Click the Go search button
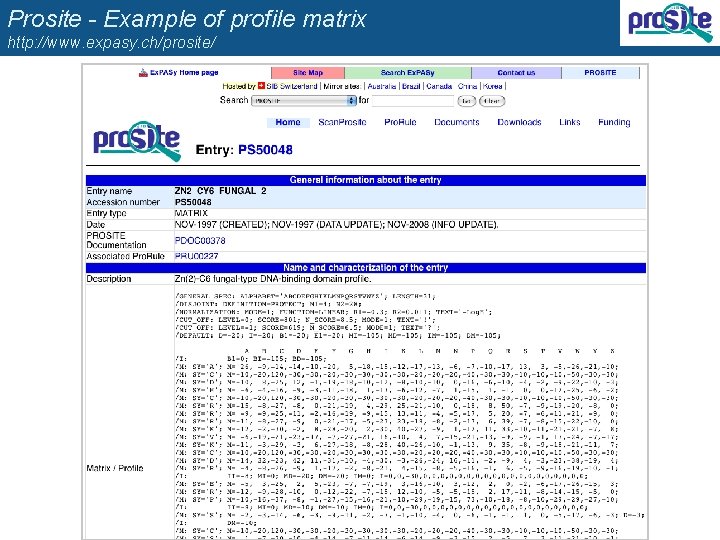720x540 pixels. point(466,101)
